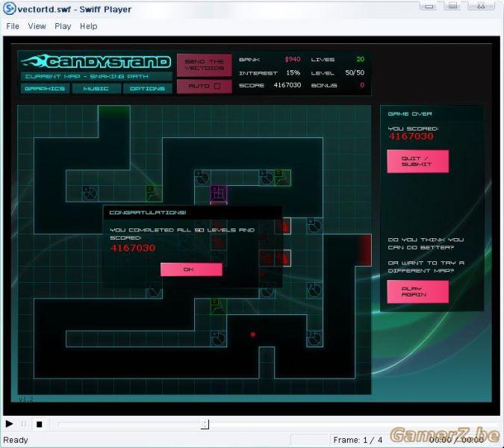This screenshot has width=504, height=448.
Task: Click the pause control in player bar
Action: tap(24, 424)
